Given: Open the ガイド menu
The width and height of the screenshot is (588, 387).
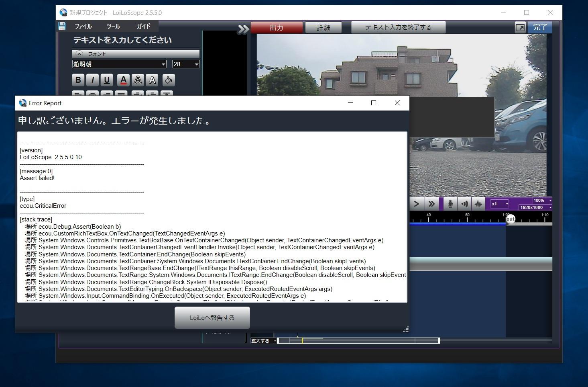Looking at the screenshot, I should 143,26.
